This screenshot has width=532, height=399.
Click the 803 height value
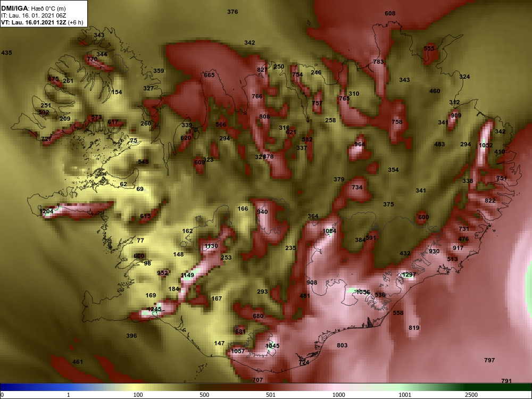342,345
